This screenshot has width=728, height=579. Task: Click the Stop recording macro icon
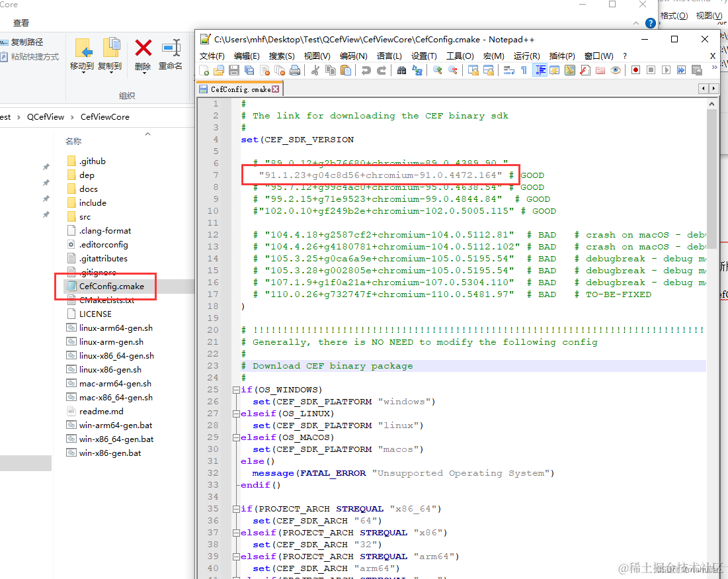(651, 70)
